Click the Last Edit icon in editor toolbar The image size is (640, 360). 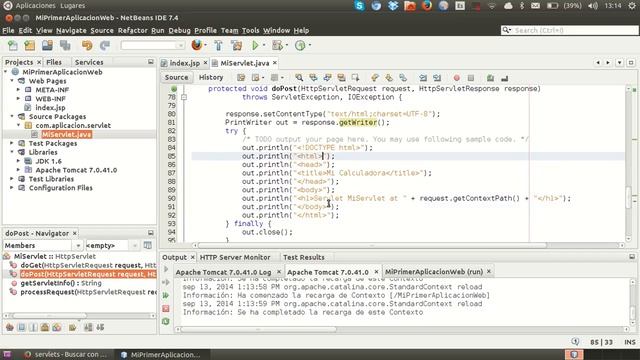point(241,78)
